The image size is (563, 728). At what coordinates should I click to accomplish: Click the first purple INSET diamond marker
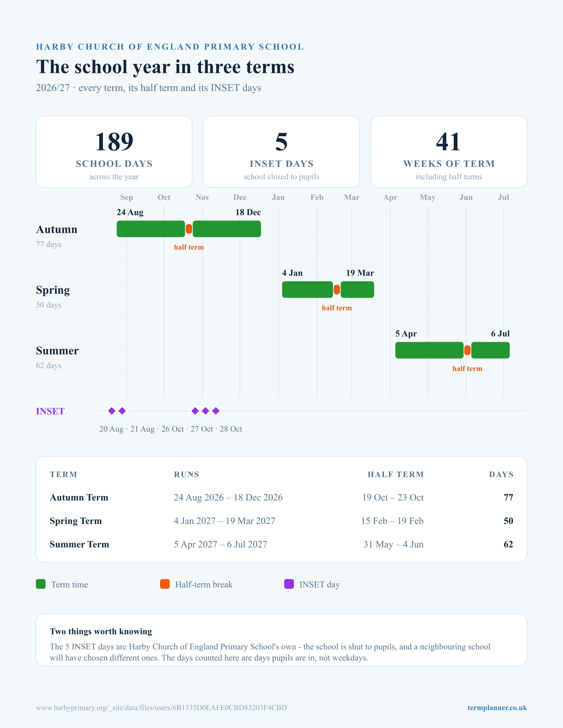coord(112,411)
